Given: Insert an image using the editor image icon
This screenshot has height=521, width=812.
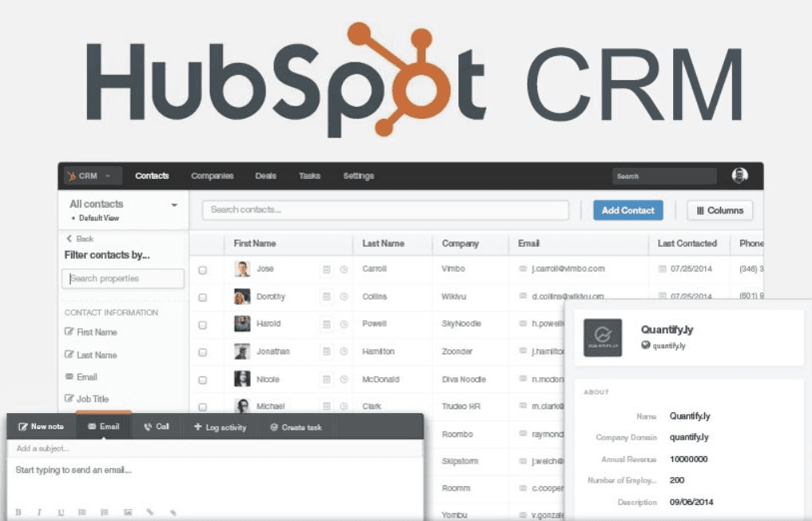Looking at the screenshot, I should coord(127,512).
